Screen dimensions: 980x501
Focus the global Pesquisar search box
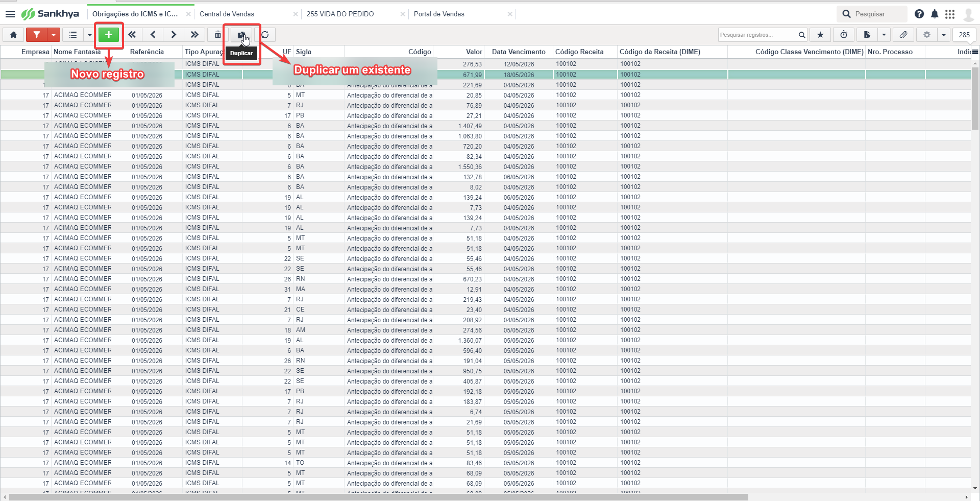click(x=872, y=14)
